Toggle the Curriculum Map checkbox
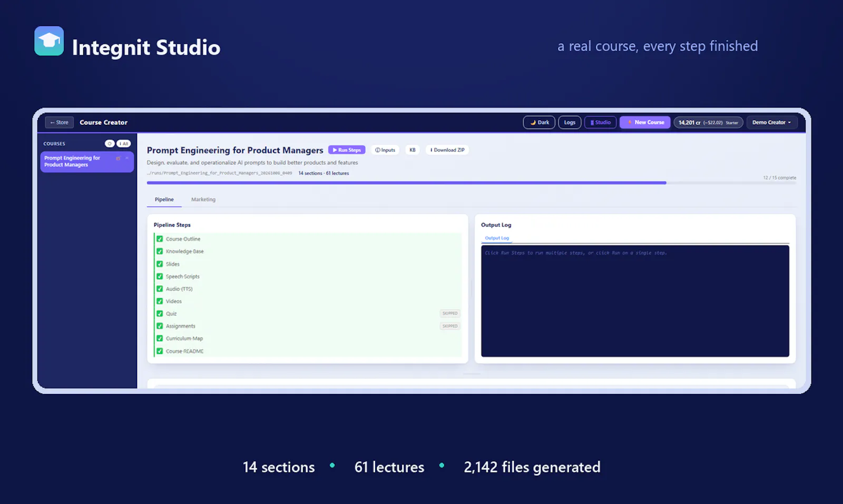The width and height of the screenshot is (843, 504). coord(160,339)
